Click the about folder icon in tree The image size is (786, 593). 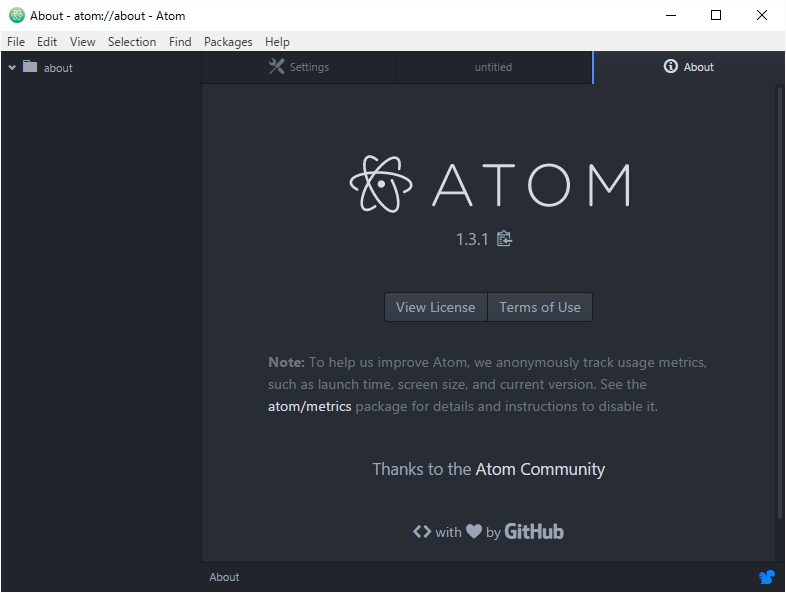[30, 67]
